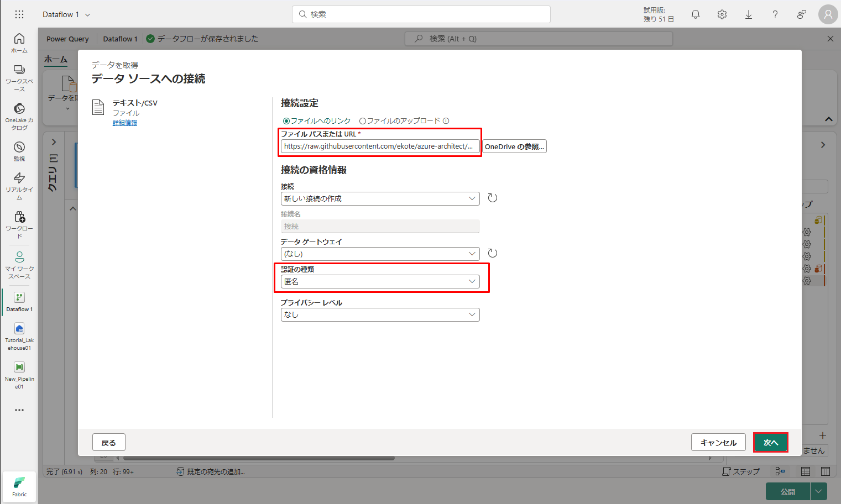Open the user account avatar

828,14
